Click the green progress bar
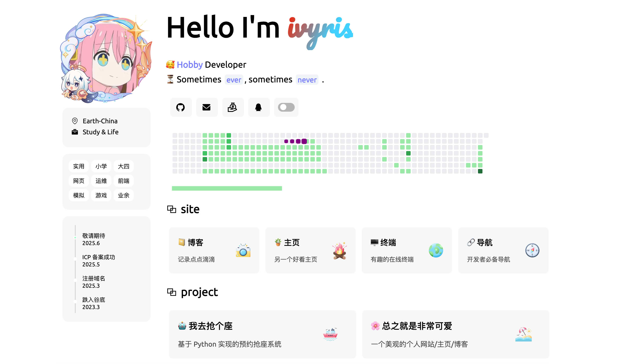 click(x=227, y=188)
